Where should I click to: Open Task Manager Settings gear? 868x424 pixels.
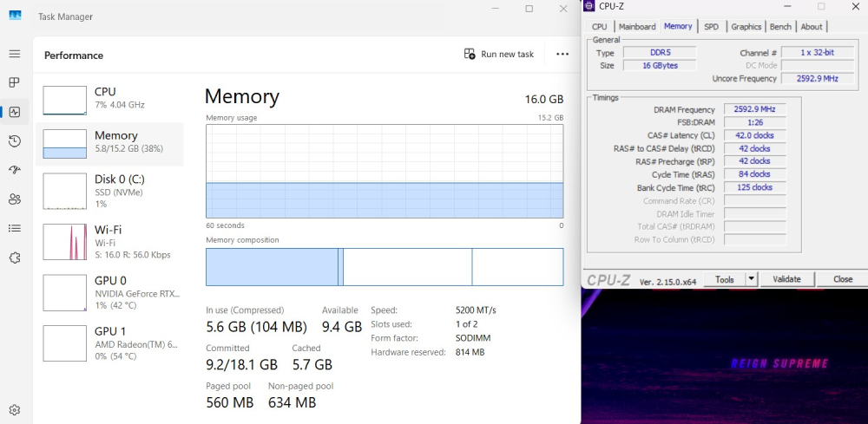pos(14,409)
